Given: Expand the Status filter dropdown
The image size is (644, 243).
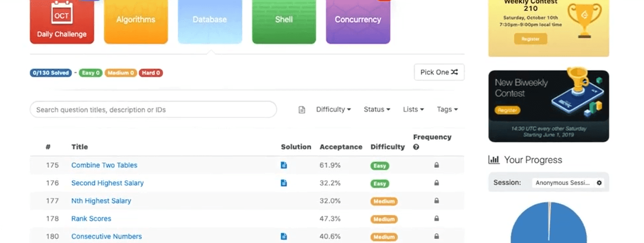Looking at the screenshot, I should click(377, 110).
